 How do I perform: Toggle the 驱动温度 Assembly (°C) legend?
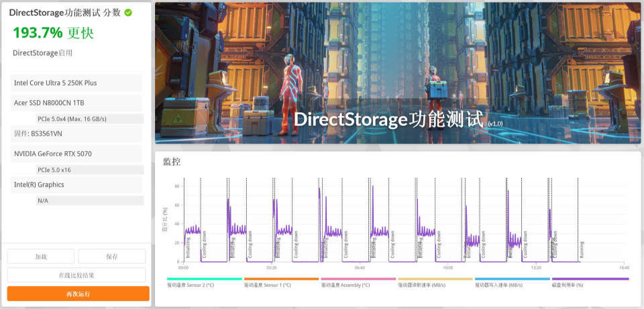click(358, 282)
